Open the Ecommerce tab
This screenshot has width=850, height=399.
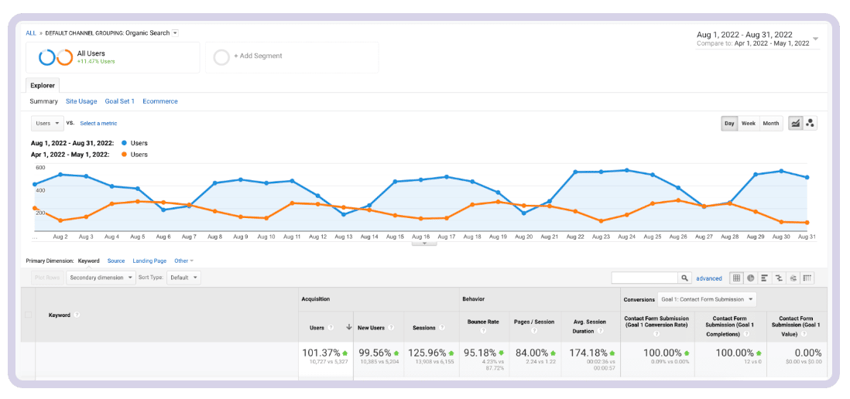click(160, 101)
